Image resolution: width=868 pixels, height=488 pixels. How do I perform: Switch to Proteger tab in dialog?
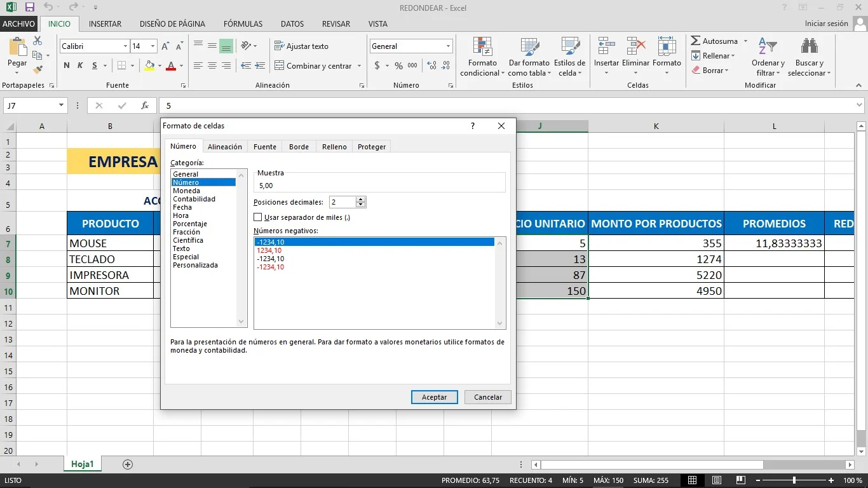click(x=372, y=147)
